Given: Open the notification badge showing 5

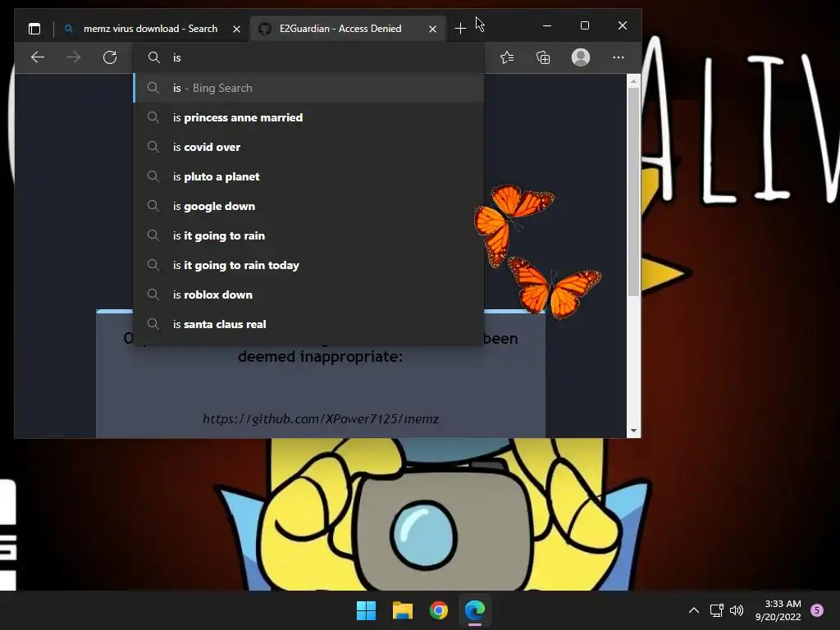Looking at the screenshot, I should click(817, 610).
